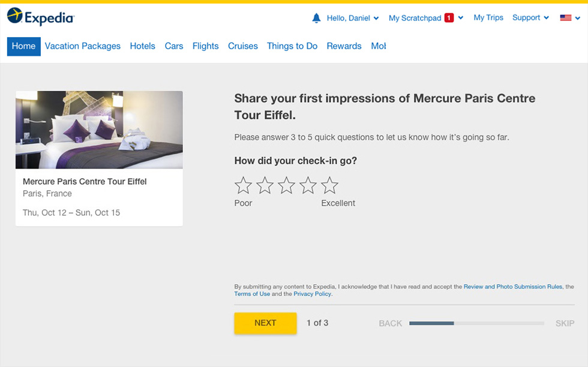
Task: Expand the Hello, Daniel account menu
Action: tap(353, 18)
